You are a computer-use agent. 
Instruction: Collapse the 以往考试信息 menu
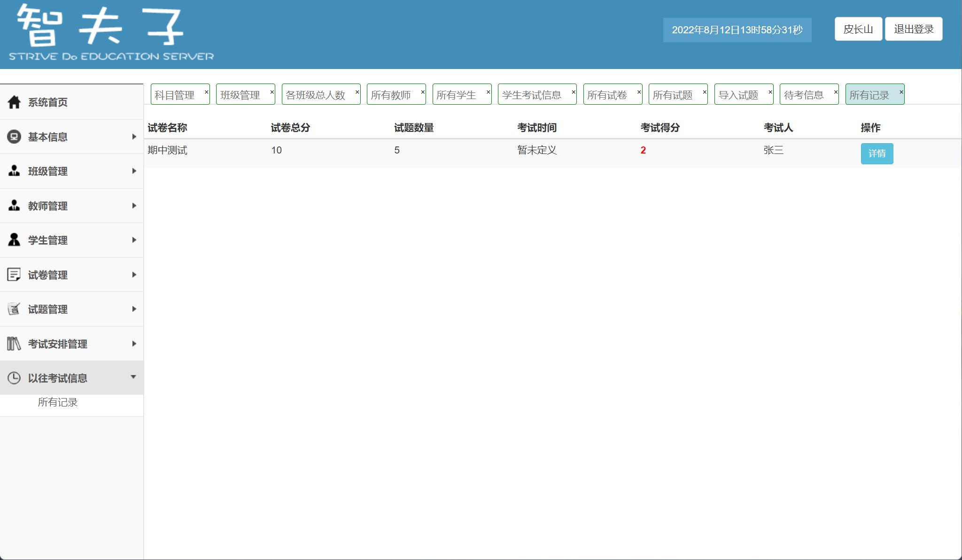[x=134, y=377]
